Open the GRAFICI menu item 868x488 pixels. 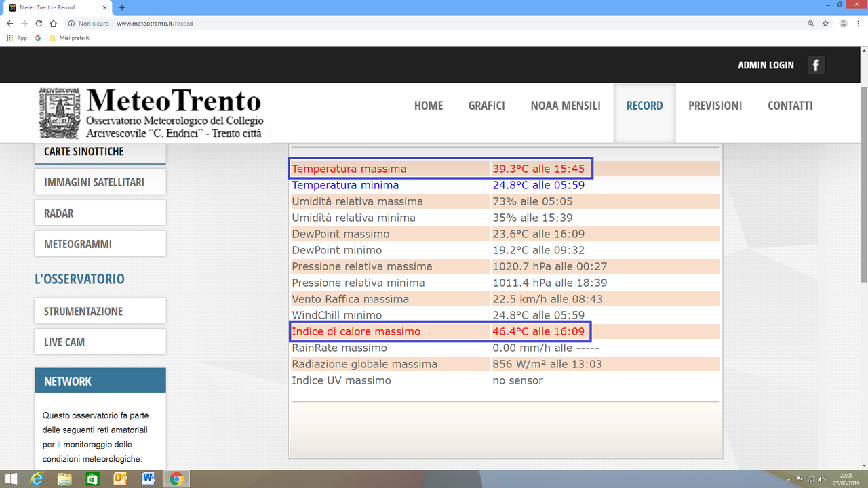tap(486, 106)
